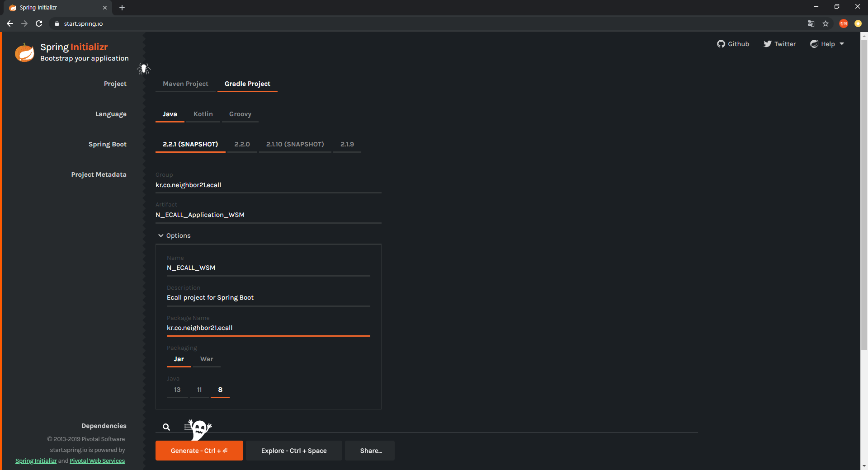Click the red browser extension icon
Screen dimensions: 868x470
tap(844, 23)
